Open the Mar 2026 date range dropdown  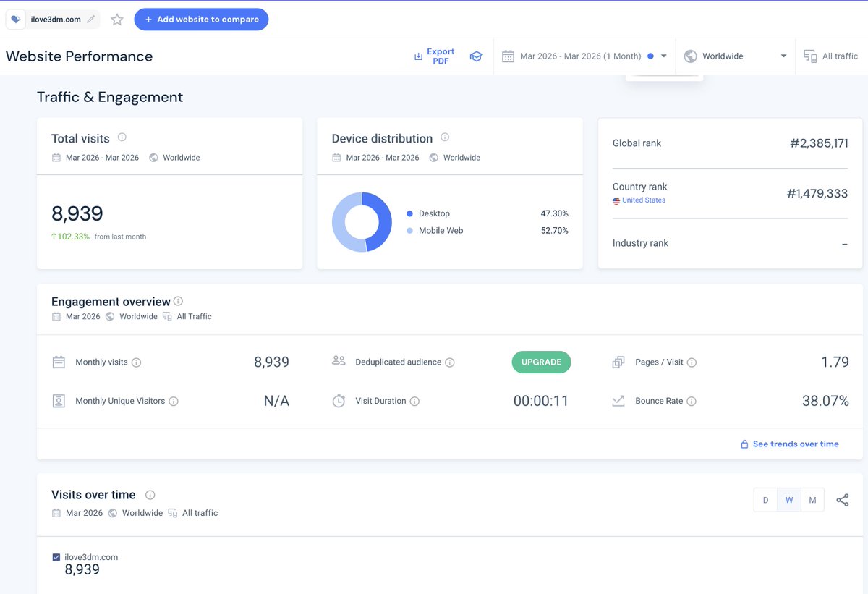(x=584, y=56)
